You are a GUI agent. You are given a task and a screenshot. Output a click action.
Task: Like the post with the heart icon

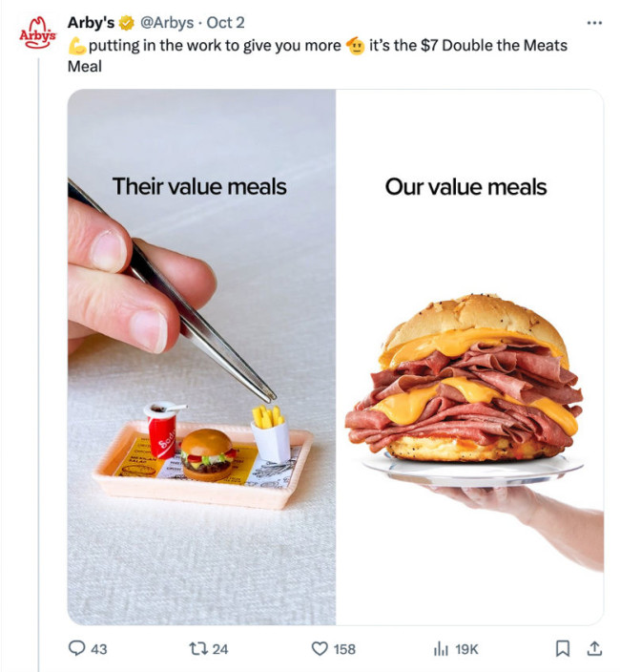320,648
